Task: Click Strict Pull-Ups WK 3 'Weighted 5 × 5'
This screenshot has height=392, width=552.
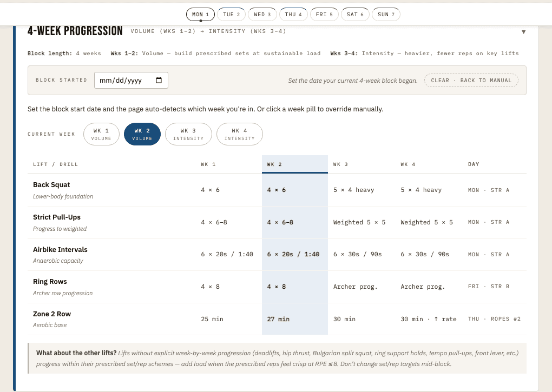Action: pyautogui.click(x=359, y=222)
